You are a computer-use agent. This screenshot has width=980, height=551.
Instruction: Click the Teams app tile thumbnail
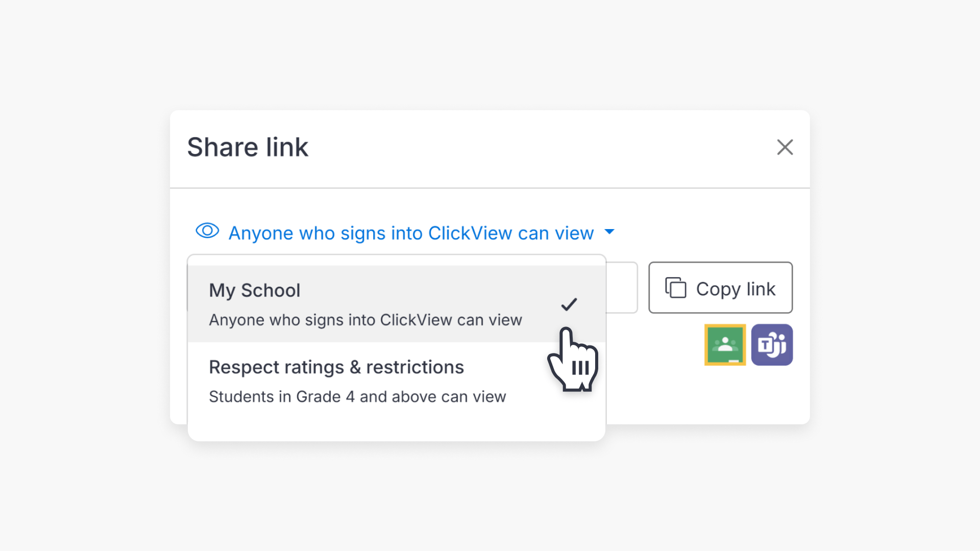772,345
